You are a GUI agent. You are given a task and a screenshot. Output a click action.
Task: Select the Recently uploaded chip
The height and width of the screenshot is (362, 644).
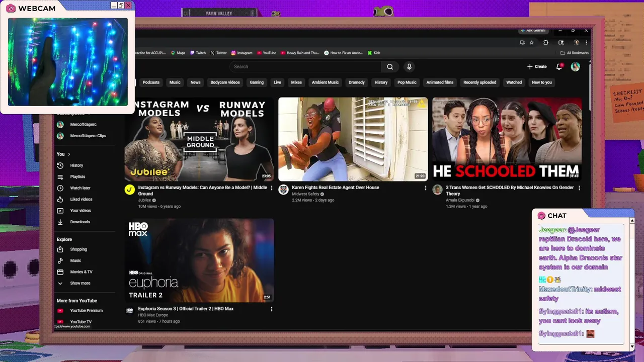click(x=479, y=82)
